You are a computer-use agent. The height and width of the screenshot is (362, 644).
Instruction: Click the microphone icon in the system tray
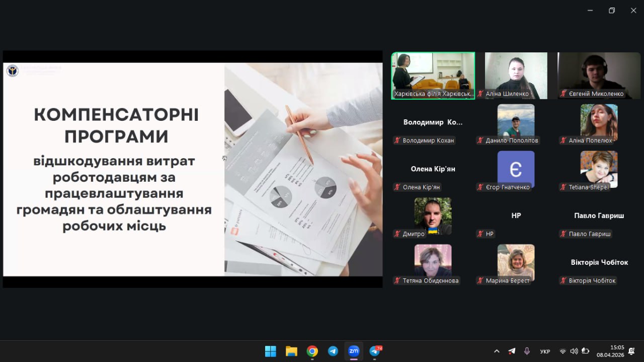coord(527,351)
